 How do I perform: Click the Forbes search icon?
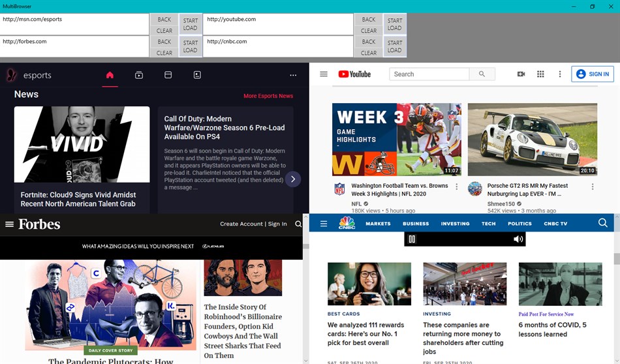pos(298,224)
